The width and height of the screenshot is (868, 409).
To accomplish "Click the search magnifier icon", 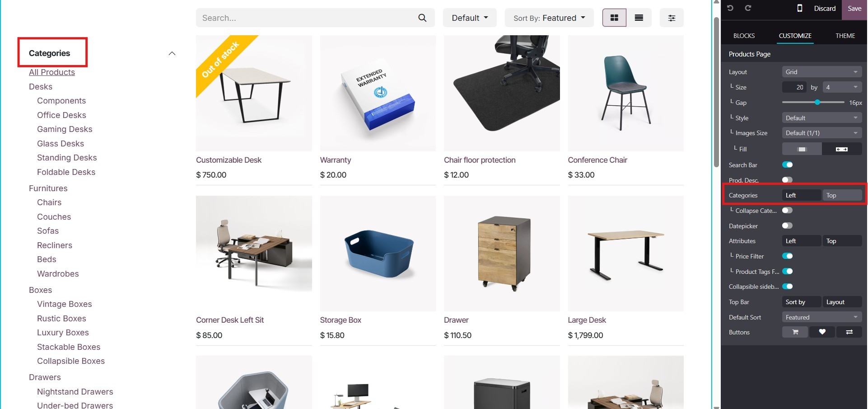I will [x=422, y=18].
